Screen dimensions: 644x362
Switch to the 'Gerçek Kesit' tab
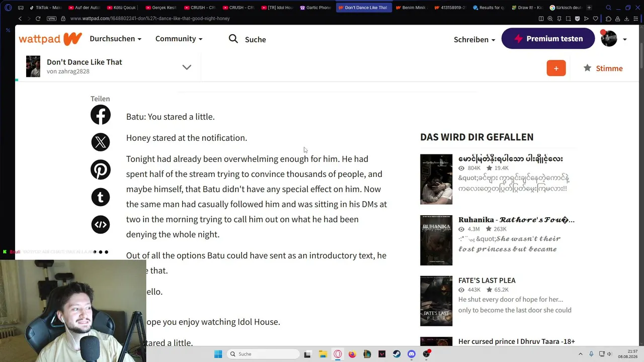point(161,8)
